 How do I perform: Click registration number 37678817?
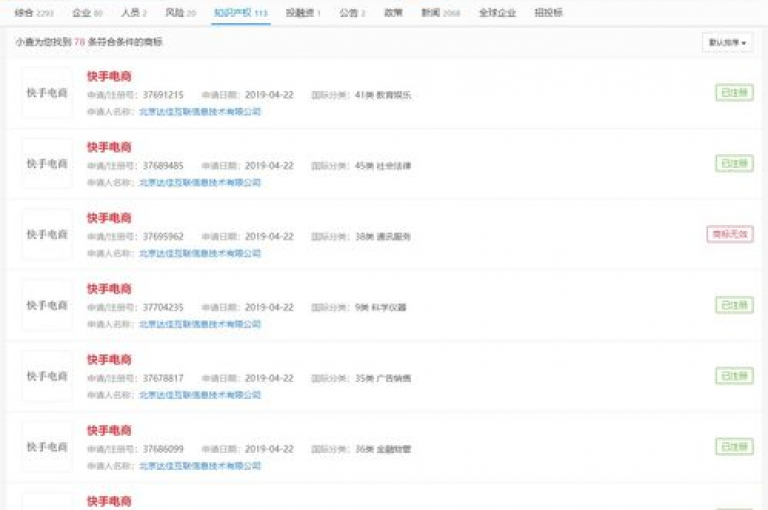click(163, 378)
